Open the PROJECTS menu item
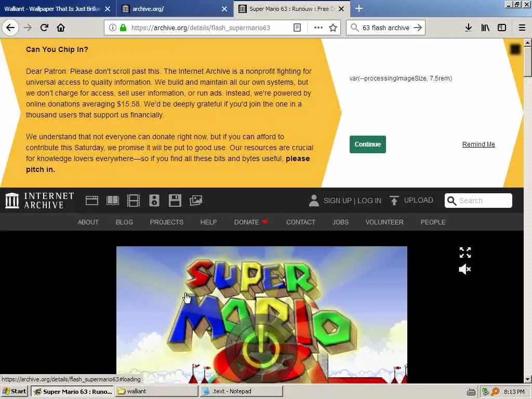 tap(167, 222)
